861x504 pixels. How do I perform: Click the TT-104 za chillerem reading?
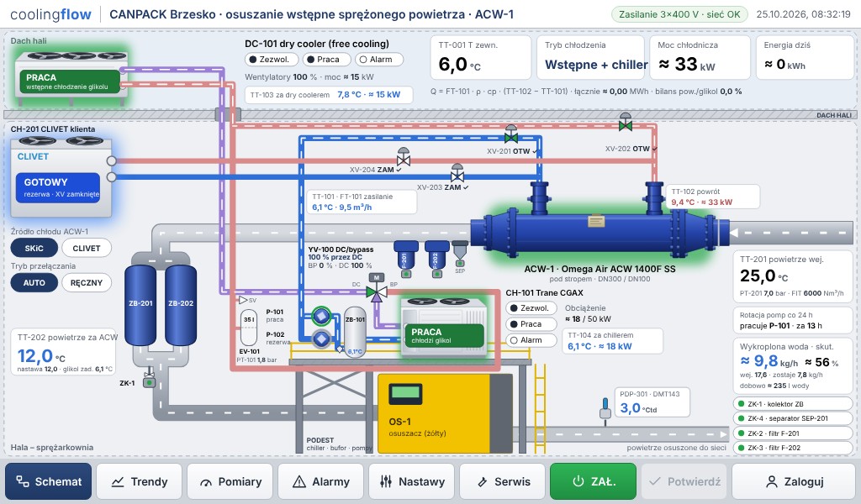click(612, 341)
